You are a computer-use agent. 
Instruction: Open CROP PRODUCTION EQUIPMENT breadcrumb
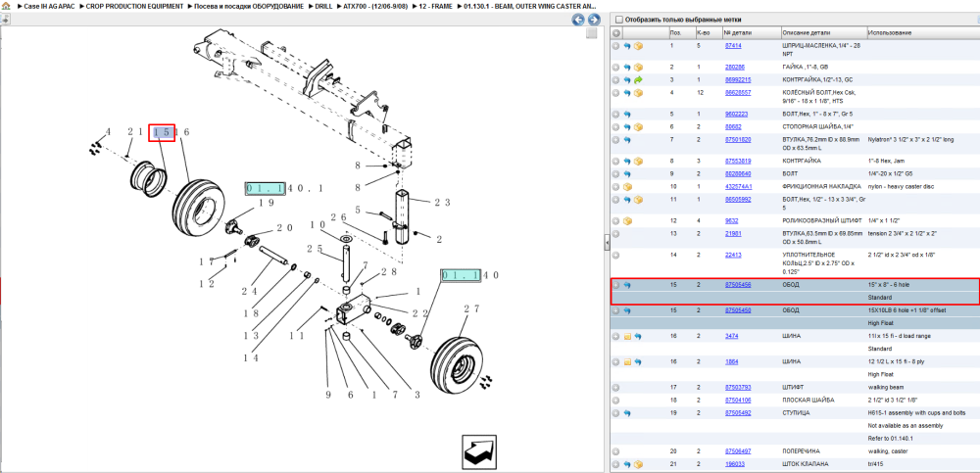[x=135, y=6]
